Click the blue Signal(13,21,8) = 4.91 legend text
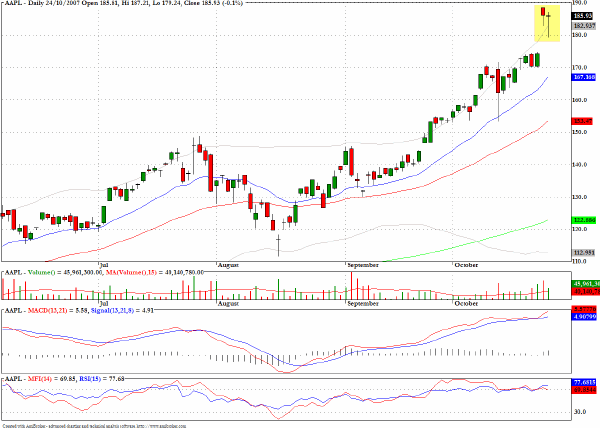The height and width of the screenshot is (428, 600). point(122,311)
